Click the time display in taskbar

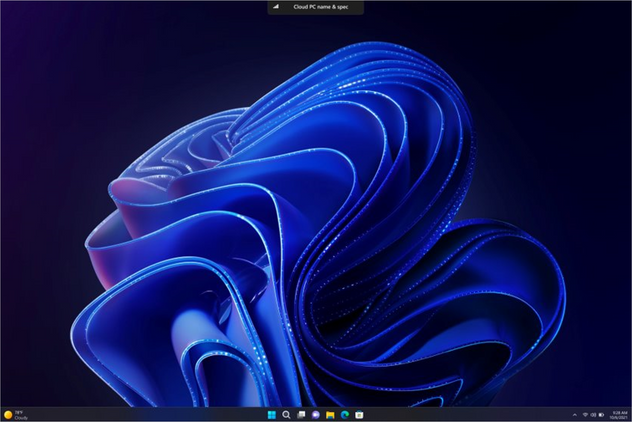click(618, 411)
